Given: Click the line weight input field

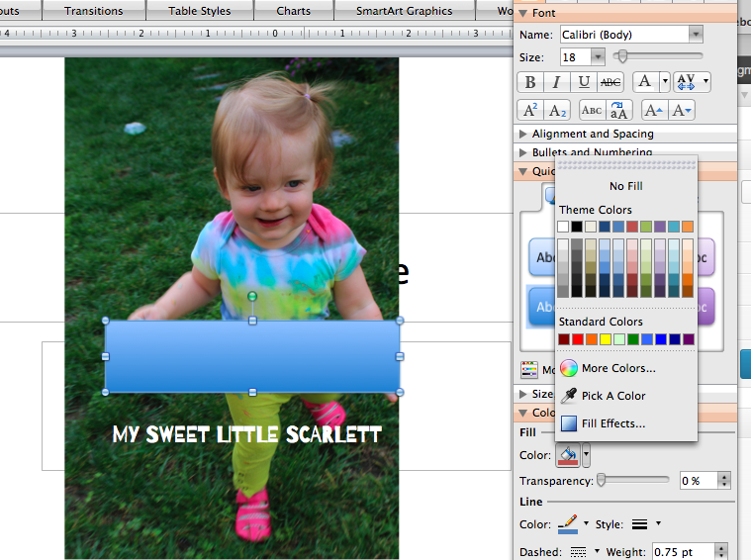Looking at the screenshot, I should (681, 552).
